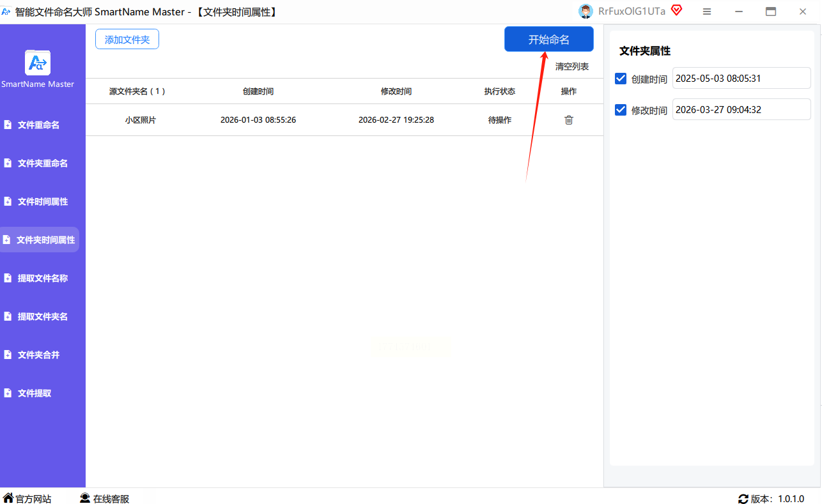Viewport: 822px width, 504px height.
Task: Close the SmartName Master window
Action: 803,11
